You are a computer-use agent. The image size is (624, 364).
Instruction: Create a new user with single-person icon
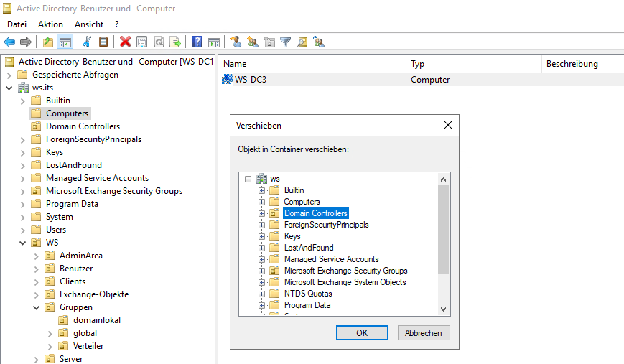click(x=236, y=42)
